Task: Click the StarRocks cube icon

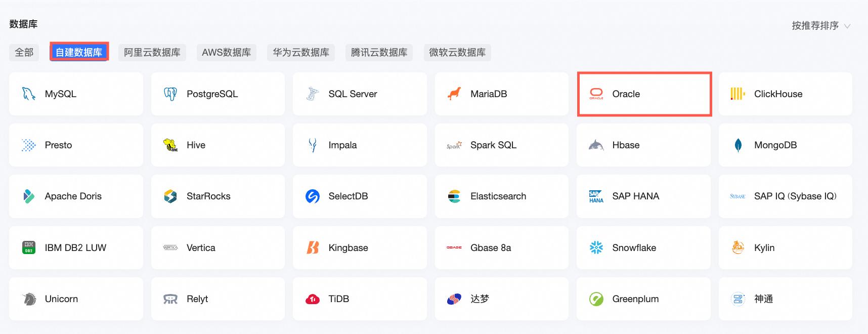Action: point(170,196)
